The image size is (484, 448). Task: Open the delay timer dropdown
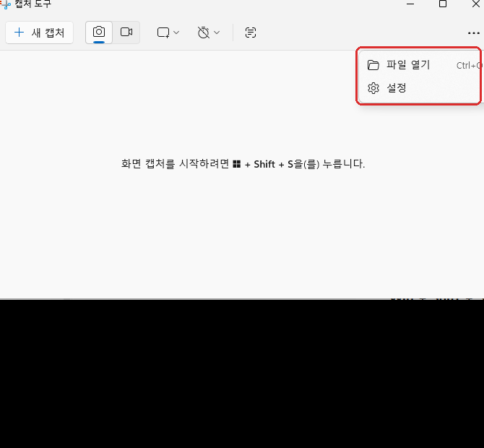[208, 33]
